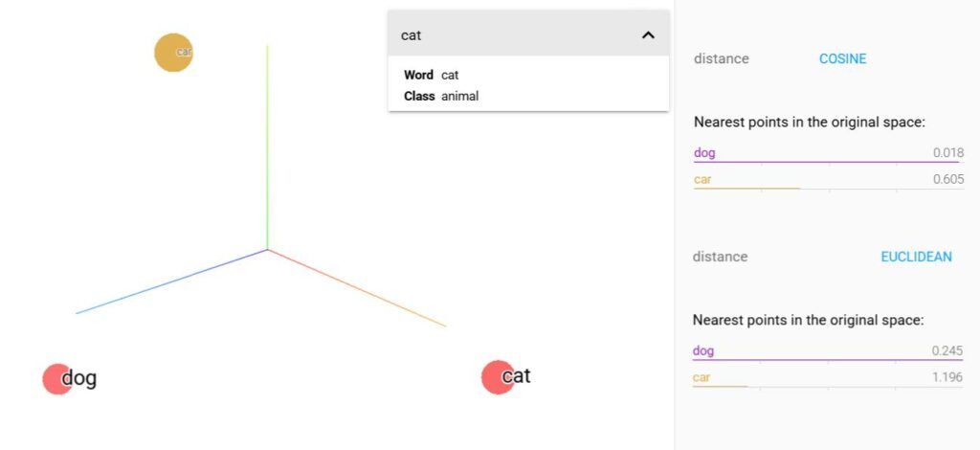Select the red "dog" data point
Image resolution: width=980 pixels, height=450 pixels.
57,379
